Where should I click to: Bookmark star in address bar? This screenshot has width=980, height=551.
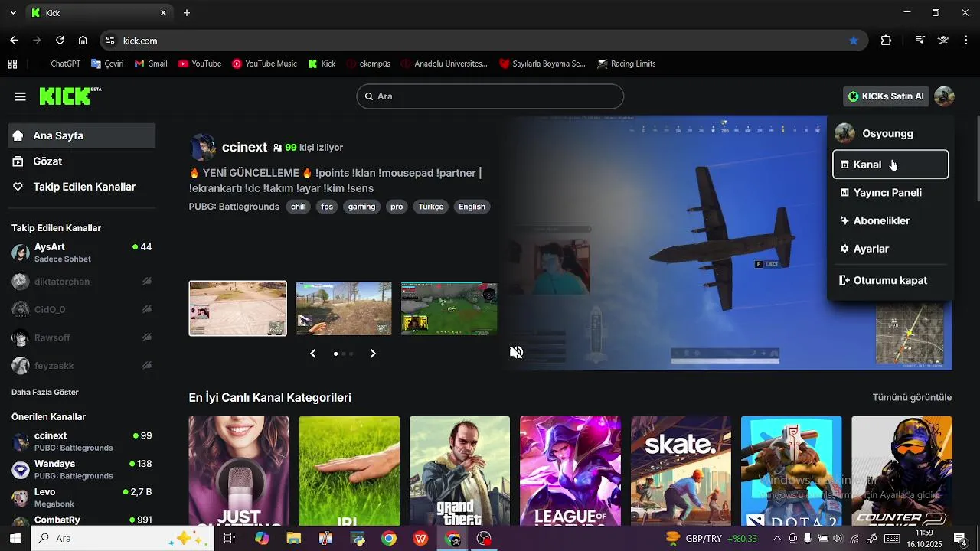[854, 41]
